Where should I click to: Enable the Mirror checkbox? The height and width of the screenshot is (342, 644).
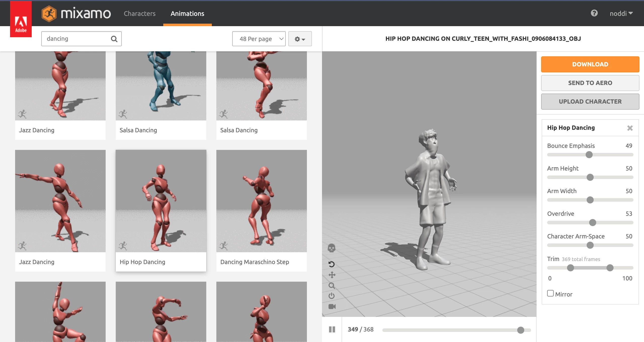pos(550,293)
